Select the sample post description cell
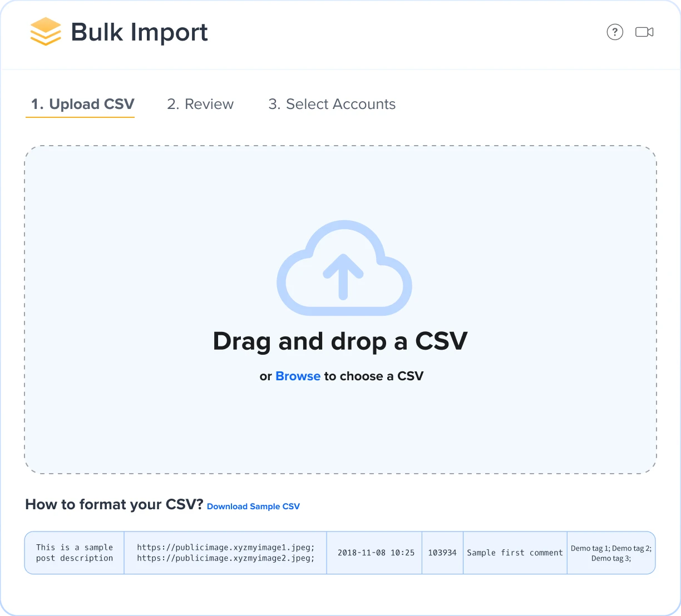This screenshot has width=681, height=616. [75, 553]
